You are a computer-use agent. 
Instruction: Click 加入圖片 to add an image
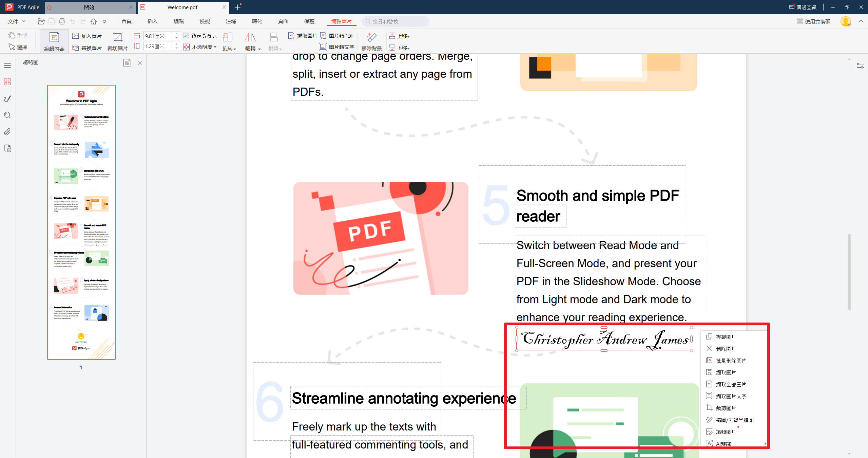point(87,36)
